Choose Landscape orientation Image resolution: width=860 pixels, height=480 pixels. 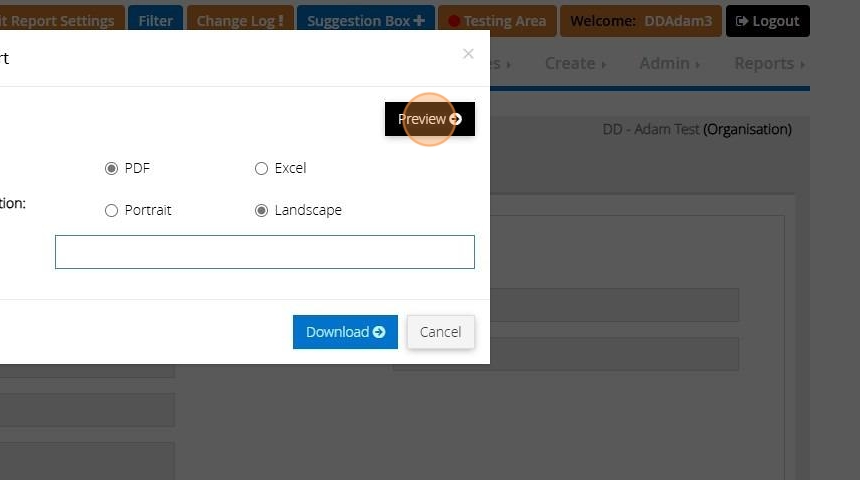261,211
